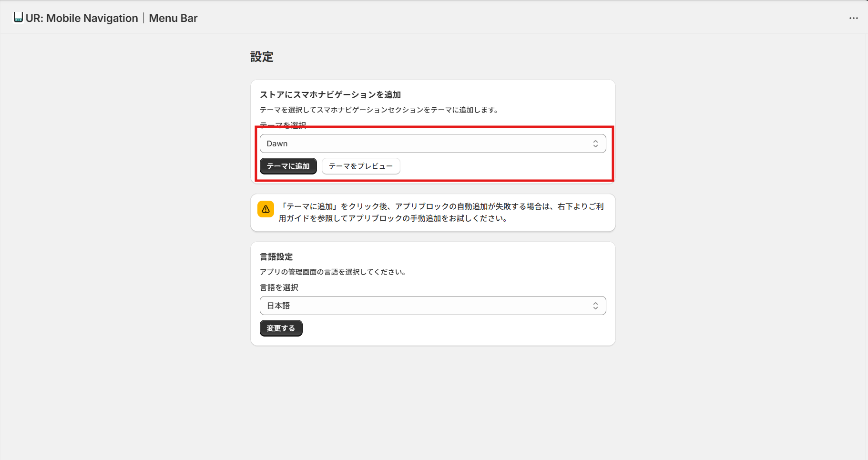Expand the theme picker showing Dawn
868x460 pixels.
tap(433, 143)
